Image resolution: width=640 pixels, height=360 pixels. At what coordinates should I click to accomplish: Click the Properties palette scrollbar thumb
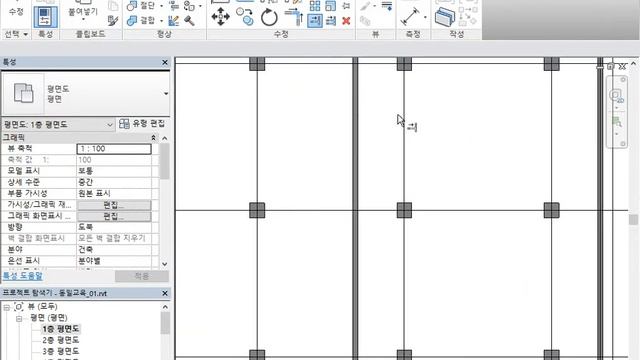point(164,161)
